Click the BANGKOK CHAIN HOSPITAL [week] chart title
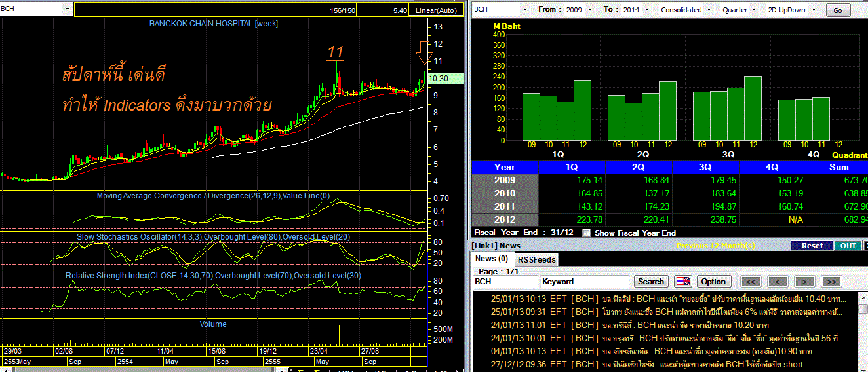Image resolution: width=868 pixels, height=372 pixels. [x=214, y=23]
